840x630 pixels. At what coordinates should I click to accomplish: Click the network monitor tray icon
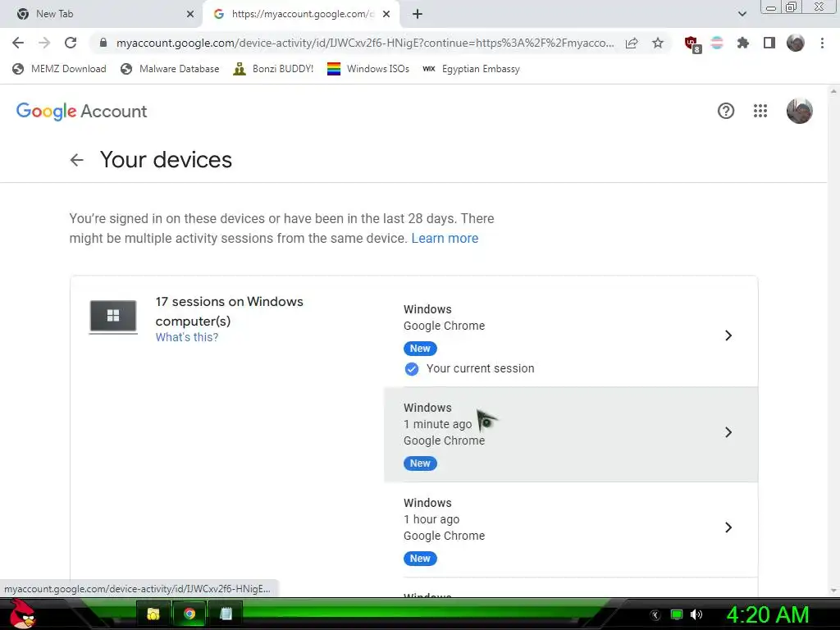(677, 614)
